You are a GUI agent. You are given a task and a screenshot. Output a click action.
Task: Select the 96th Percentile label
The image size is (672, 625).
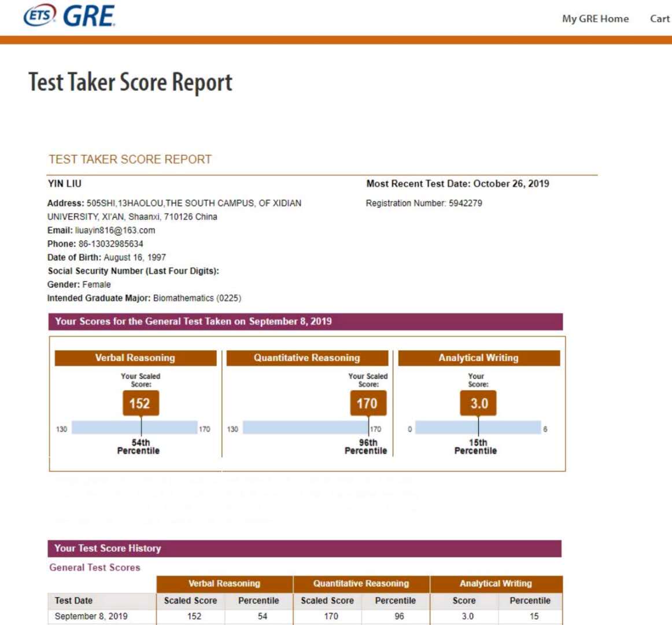tap(366, 447)
